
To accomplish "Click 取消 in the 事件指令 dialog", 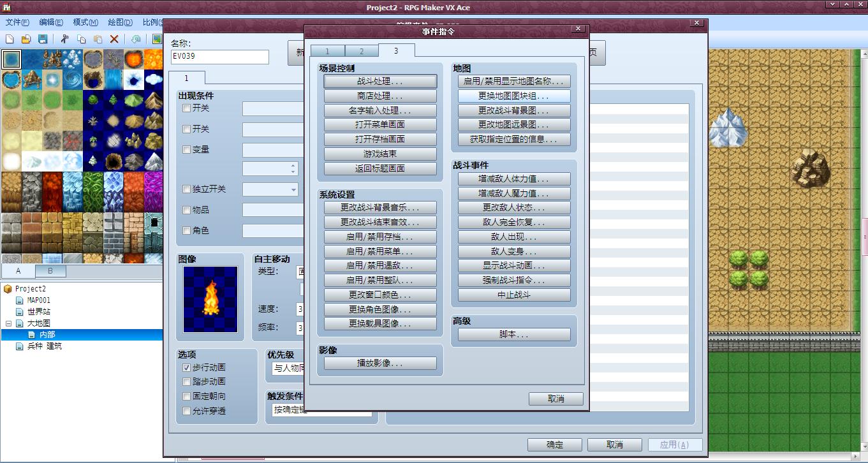I will pos(556,399).
